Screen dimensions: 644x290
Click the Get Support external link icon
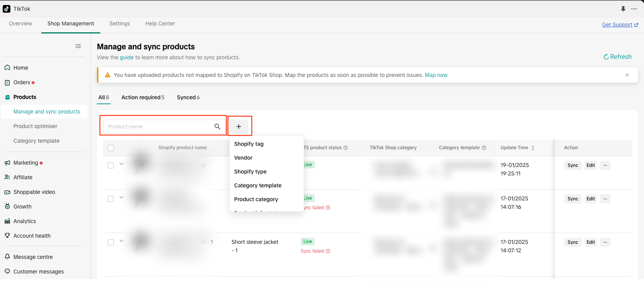coord(636,25)
